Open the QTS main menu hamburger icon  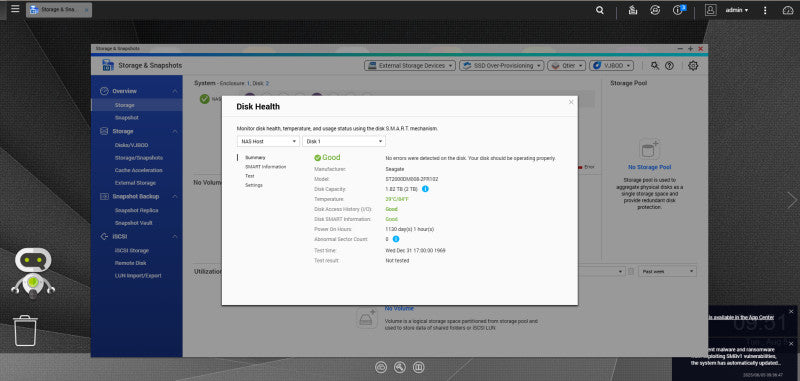pyautogui.click(x=15, y=9)
